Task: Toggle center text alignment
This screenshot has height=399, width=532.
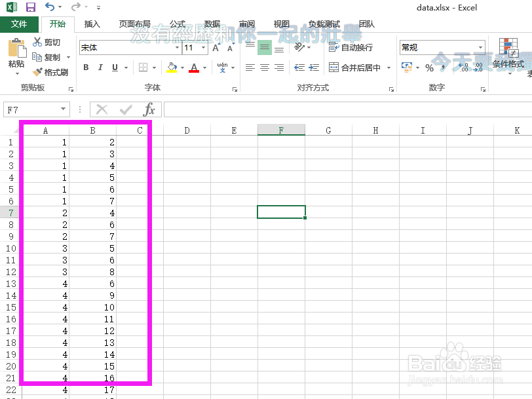Action: coord(265,67)
